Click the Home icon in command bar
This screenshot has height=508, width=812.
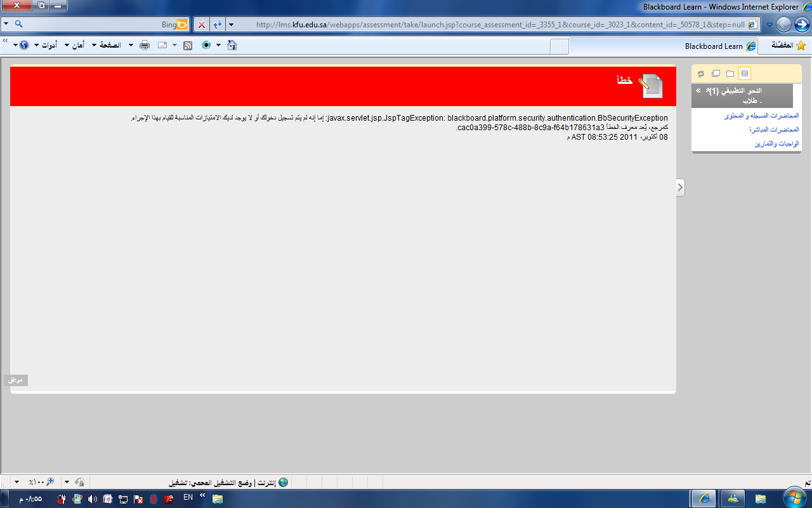click(232, 45)
